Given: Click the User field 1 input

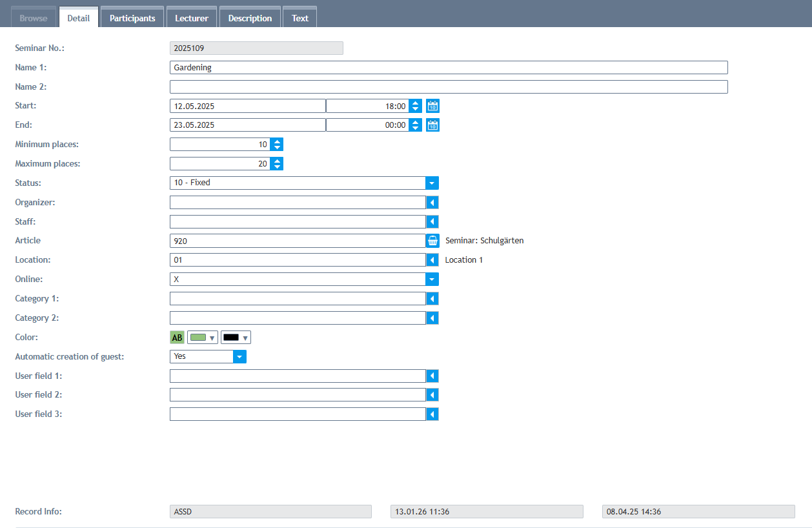Looking at the screenshot, I should (x=298, y=376).
